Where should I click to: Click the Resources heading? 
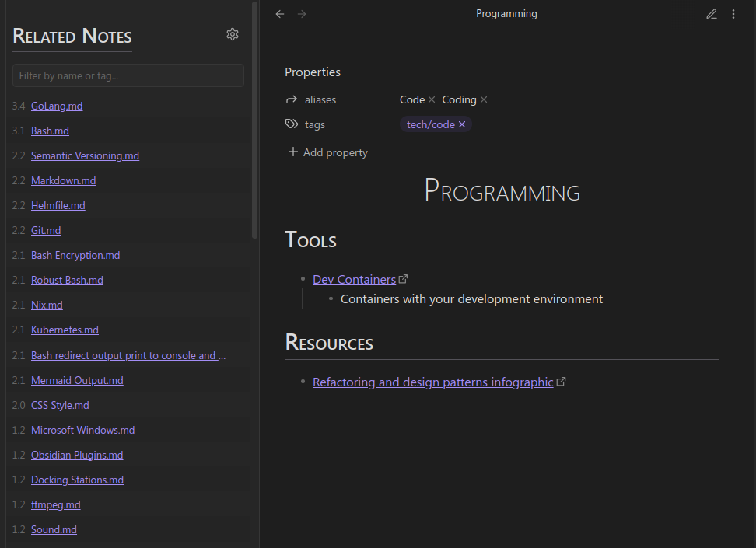coord(329,342)
